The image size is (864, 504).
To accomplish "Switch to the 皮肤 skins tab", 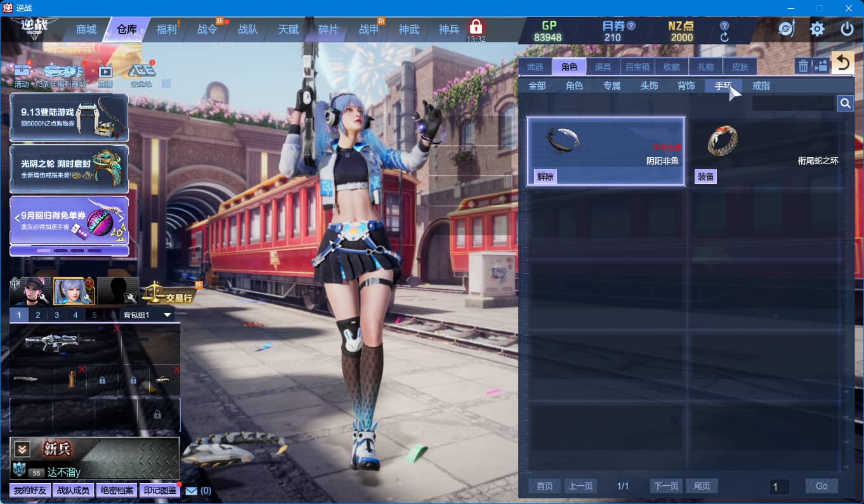I will (x=740, y=67).
